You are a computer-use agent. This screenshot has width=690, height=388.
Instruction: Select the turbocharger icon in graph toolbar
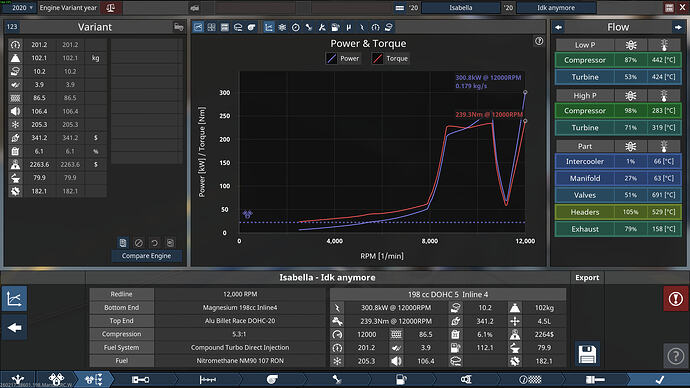tap(251, 27)
